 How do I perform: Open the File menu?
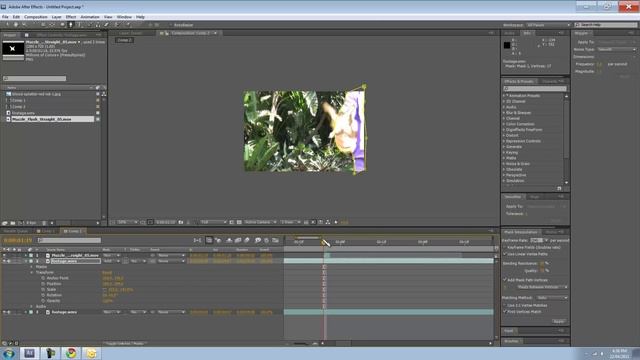pos(5,17)
